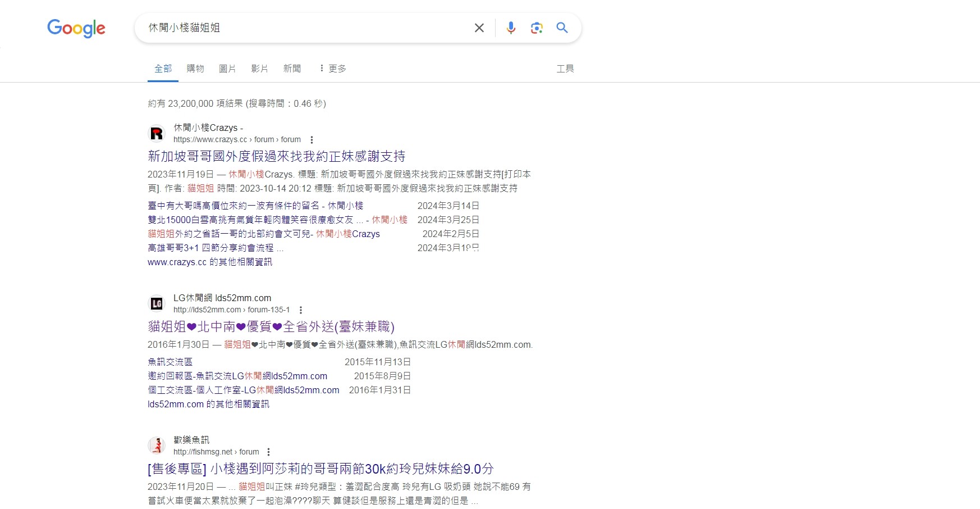Click the date 2024年3月14日
Screen dimensions: 980x509
[x=448, y=206]
